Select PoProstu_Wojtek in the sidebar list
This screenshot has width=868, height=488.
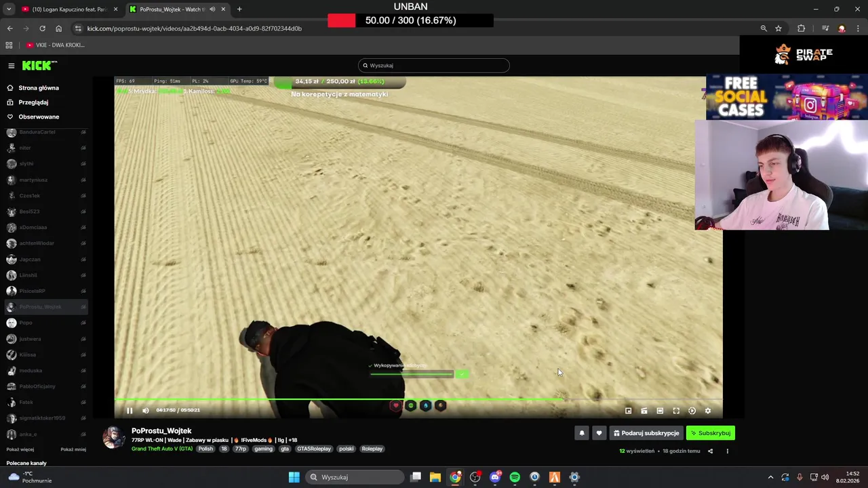46,307
